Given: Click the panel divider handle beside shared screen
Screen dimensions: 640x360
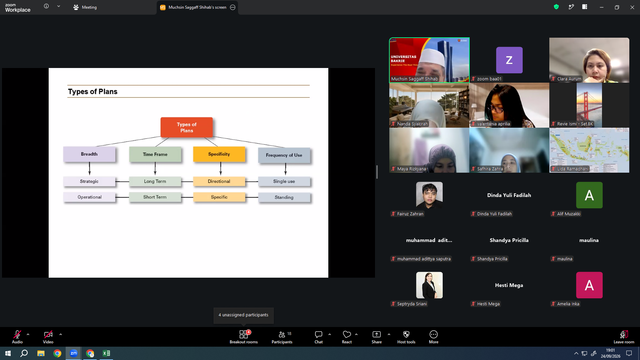Looking at the screenshot, I should 377,172.
